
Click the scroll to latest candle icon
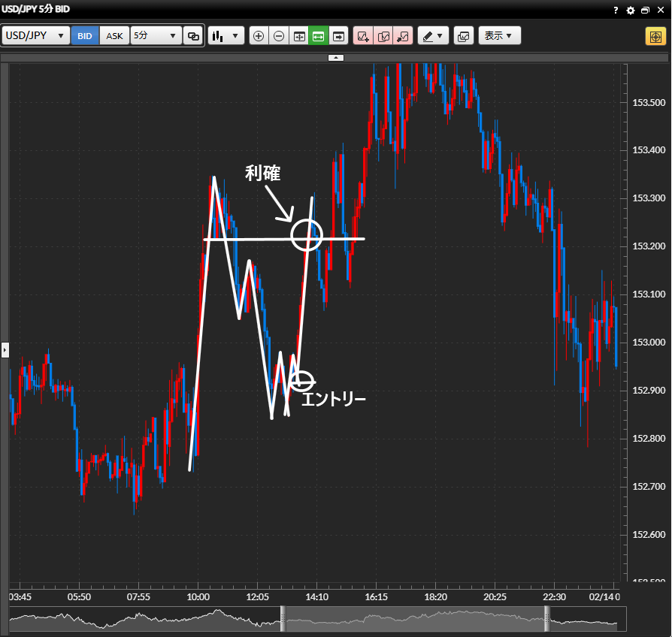pos(338,36)
